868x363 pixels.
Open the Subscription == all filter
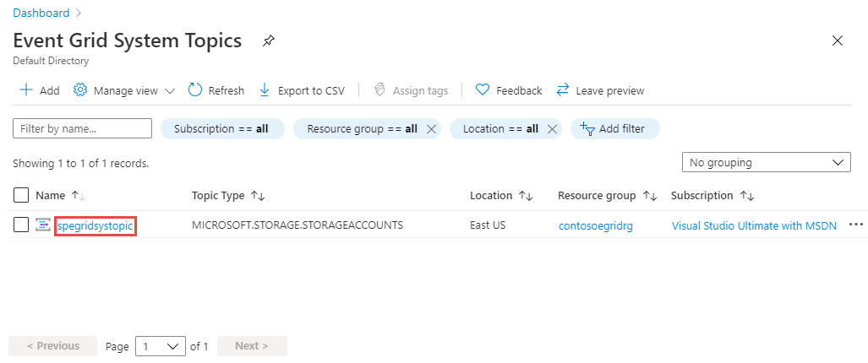click(222, 128)
